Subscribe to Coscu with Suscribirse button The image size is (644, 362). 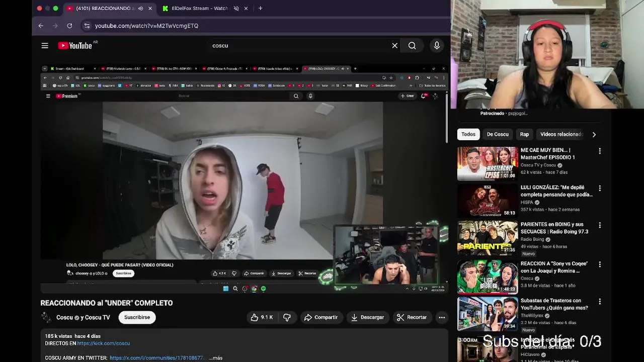pyautogui.click(x=137, y=317)
